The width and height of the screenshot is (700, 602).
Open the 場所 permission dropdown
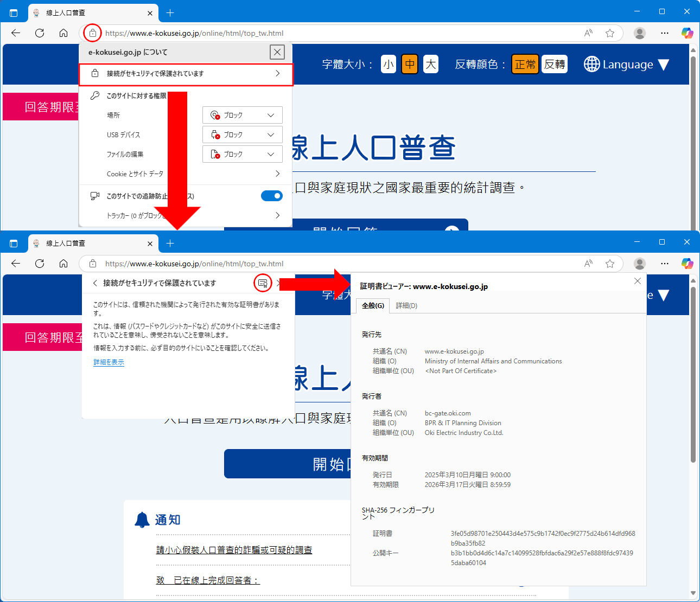click(x=242, y=115)
